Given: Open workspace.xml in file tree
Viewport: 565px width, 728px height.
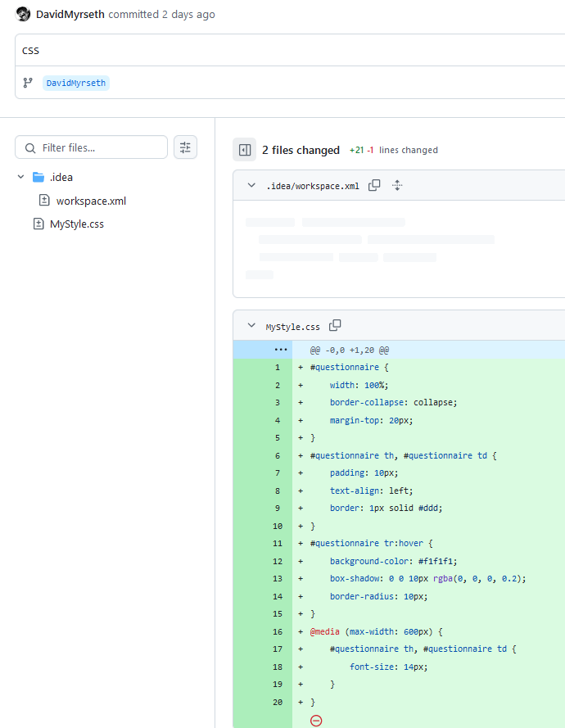Looking at the screenshot, I should click(x=91, y=201).
